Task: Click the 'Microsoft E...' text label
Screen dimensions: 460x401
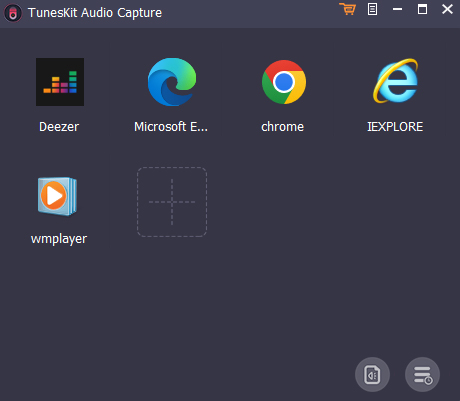Action: 171,127
